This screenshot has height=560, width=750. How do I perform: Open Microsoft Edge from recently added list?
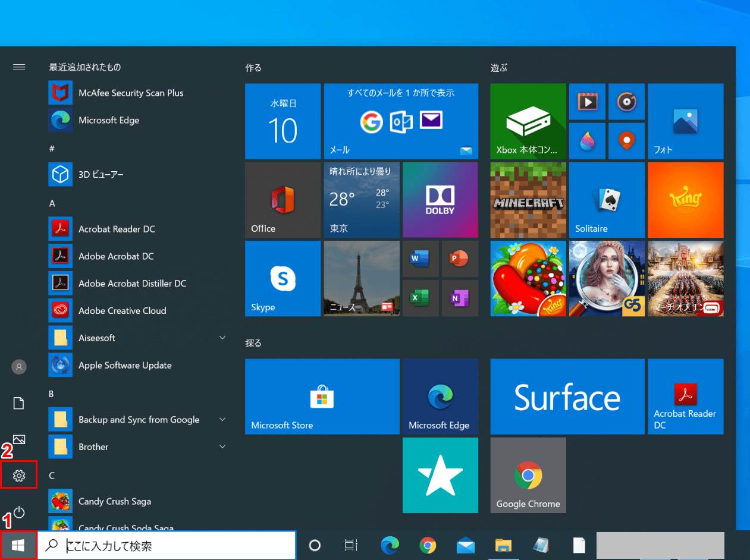[140, 120]
